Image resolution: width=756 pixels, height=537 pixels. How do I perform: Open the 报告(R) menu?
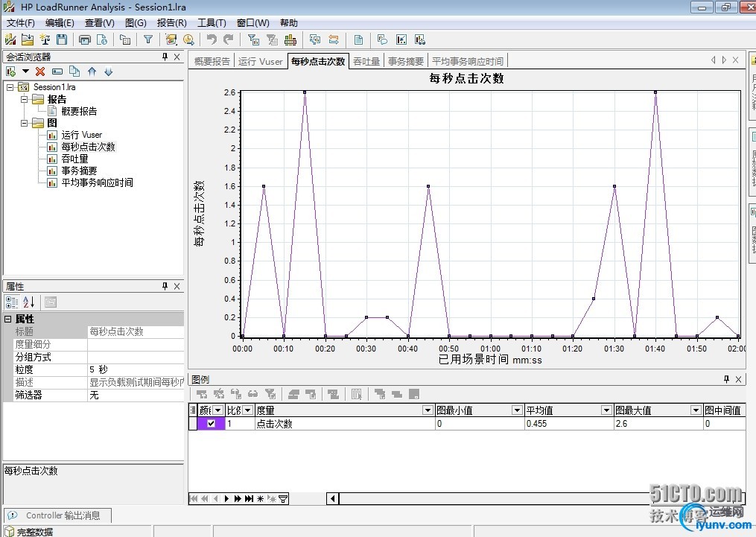pyautogui.click(x=171, y=23)
